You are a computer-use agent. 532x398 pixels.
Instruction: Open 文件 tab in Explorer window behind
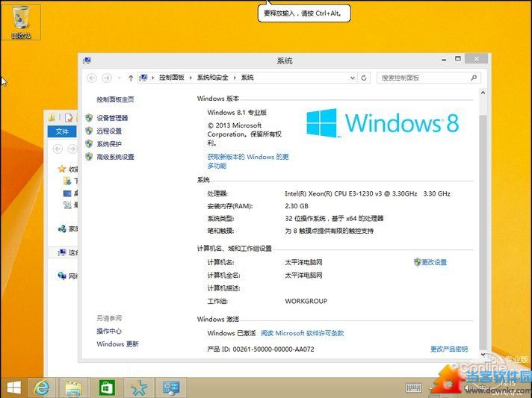(62, 131)
